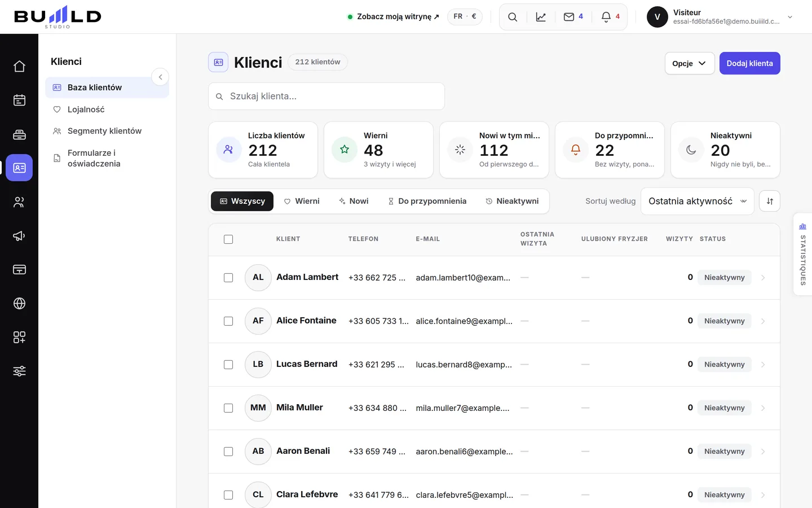Open the statistics chart icon in top bar
The height and width of the screenshot is (508, 812).
coord(541,17)
